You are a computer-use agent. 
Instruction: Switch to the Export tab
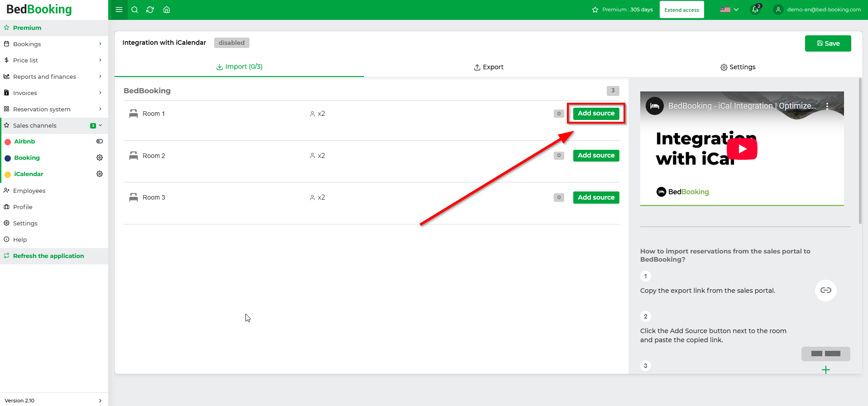(489, 67)
